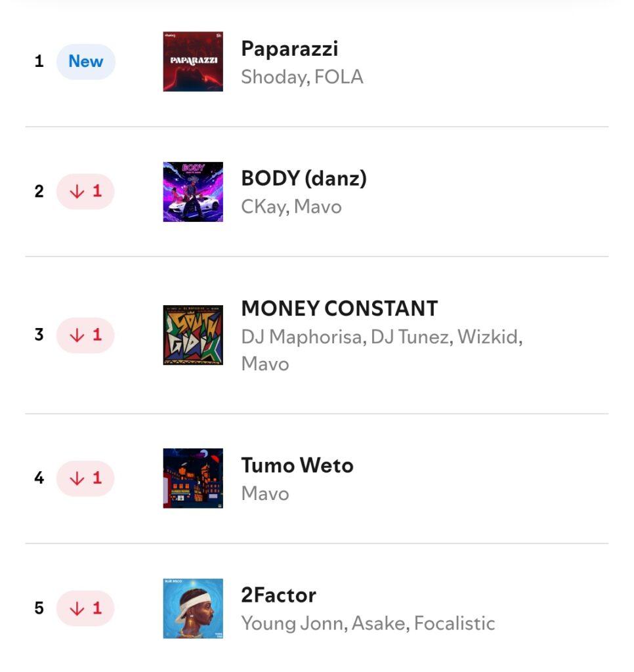
Task: Click the New badge beside Paparazzi
Action: (86, 62)
